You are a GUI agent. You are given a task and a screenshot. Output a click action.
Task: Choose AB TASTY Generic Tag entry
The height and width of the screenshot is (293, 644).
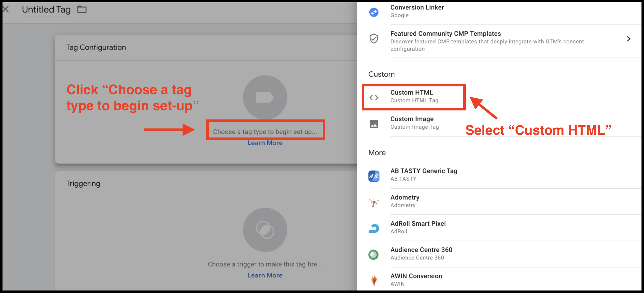(x=424, y=174)
